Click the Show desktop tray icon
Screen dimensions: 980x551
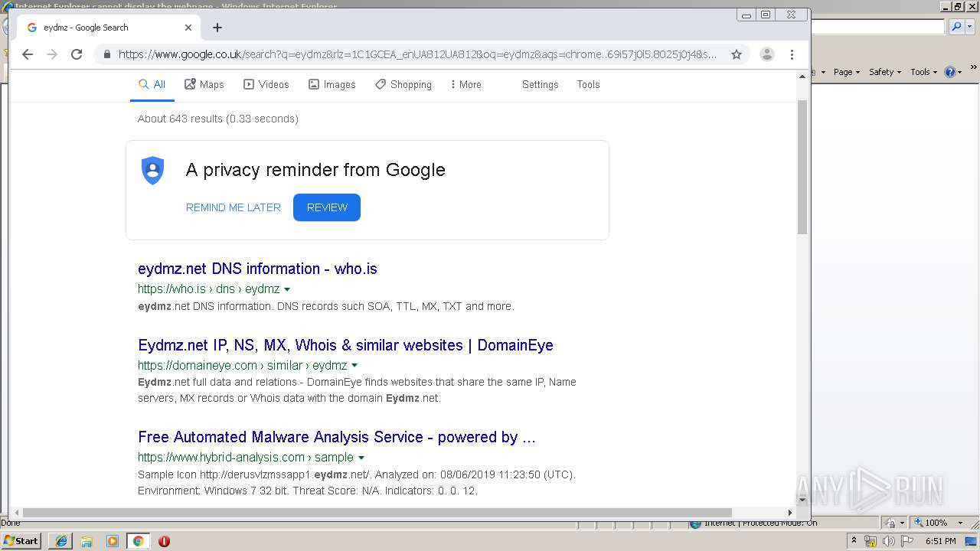point(972,541)
